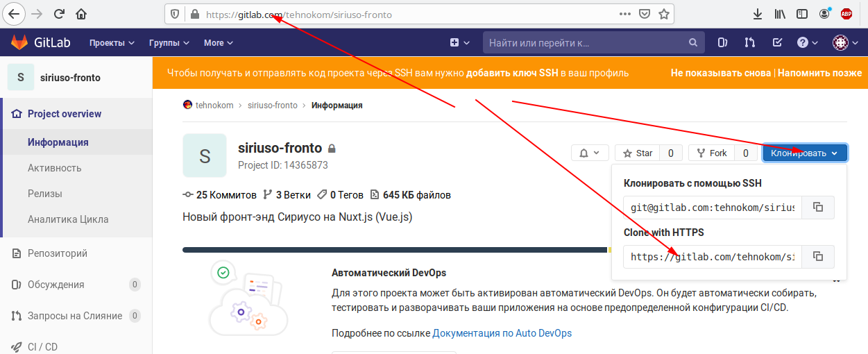Viewport: 868px width, 354px height.
Task: Select Project overview in sidebar
Action: pos(76,114)
